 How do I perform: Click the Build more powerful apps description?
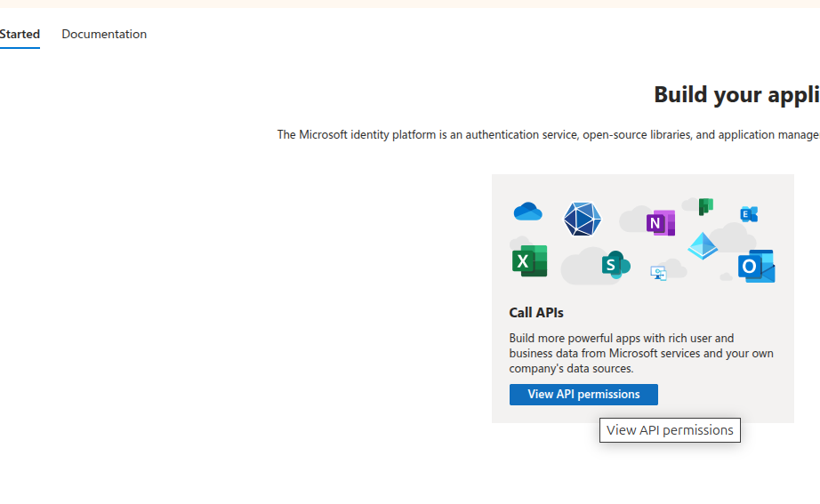coord(641,354)
